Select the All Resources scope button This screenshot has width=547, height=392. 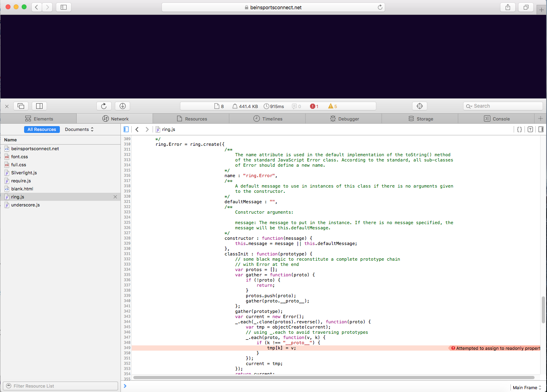coord(42,129)
